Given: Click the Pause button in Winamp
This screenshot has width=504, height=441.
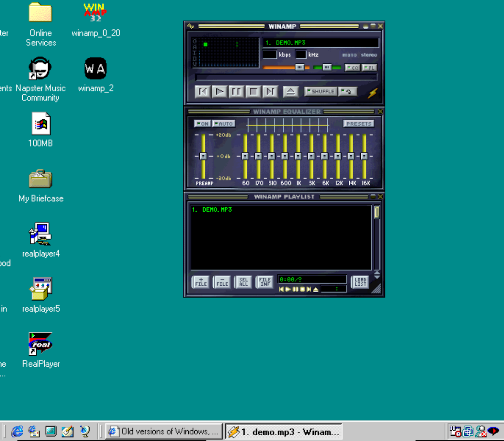Looking at the screenshot, I should point(236,92).
